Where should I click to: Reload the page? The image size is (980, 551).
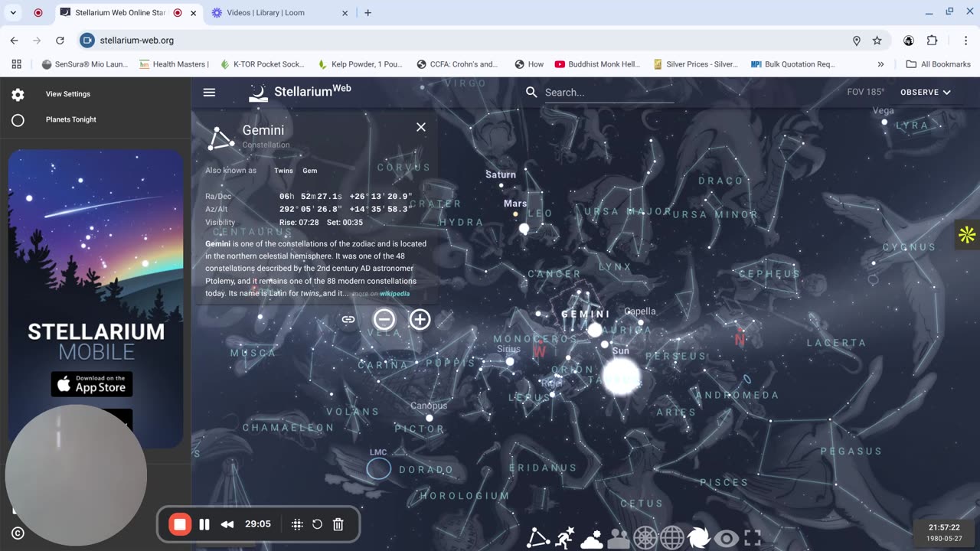(60, 41)
